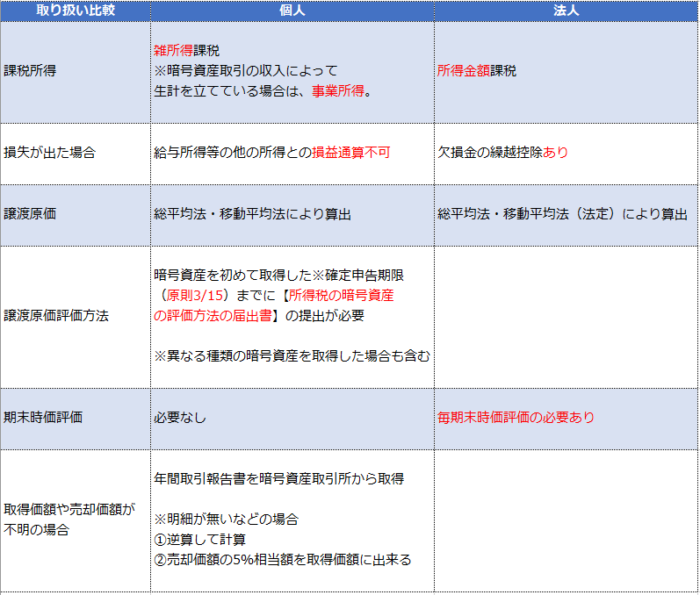Click the 期末時価評価 row label
Image resolution: width=700 pixels, height=595 pixels.
[x=44, y=417]
